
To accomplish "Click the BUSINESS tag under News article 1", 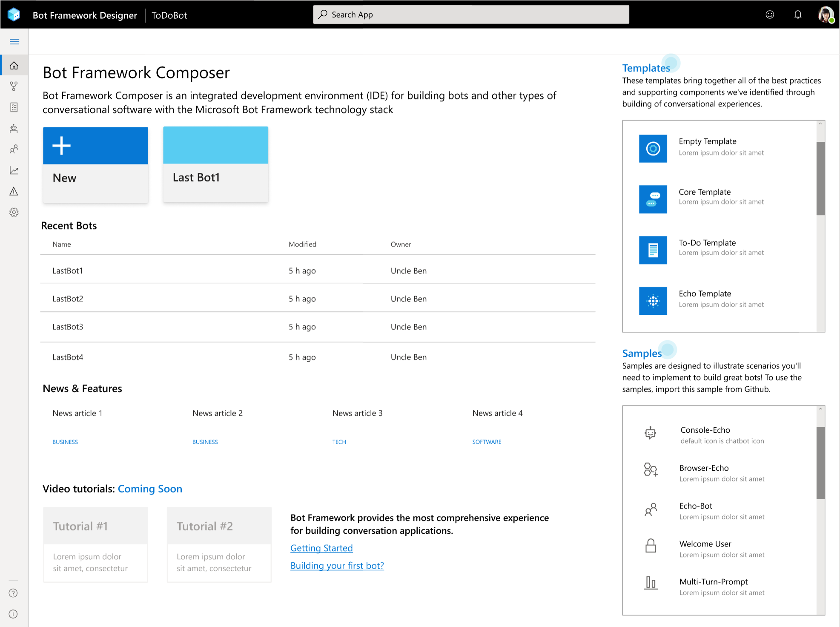I will pyautogui.click(x=65, y=442).
